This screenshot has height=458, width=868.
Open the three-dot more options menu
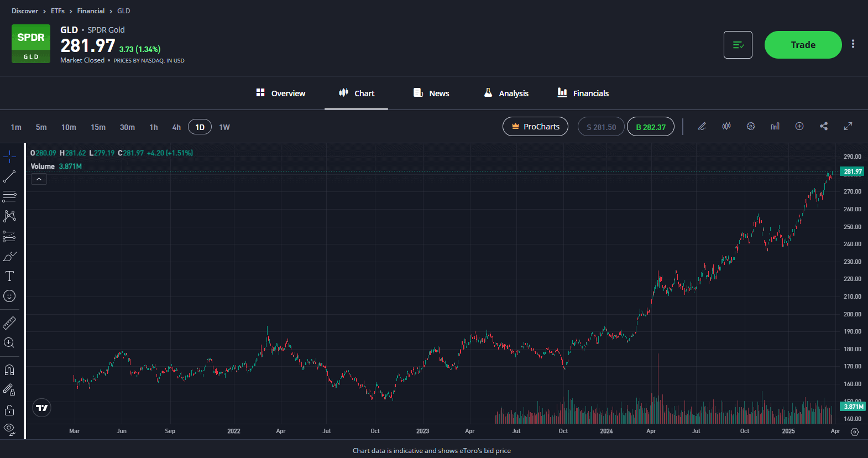853,44
